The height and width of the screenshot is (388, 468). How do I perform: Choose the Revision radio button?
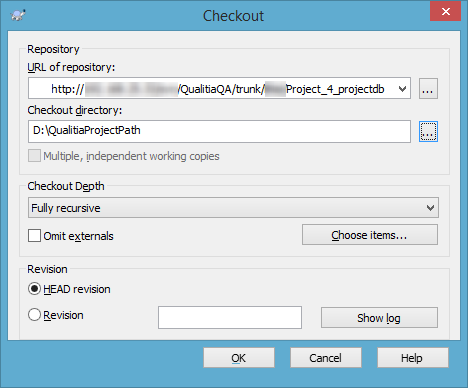pos(34,315)
